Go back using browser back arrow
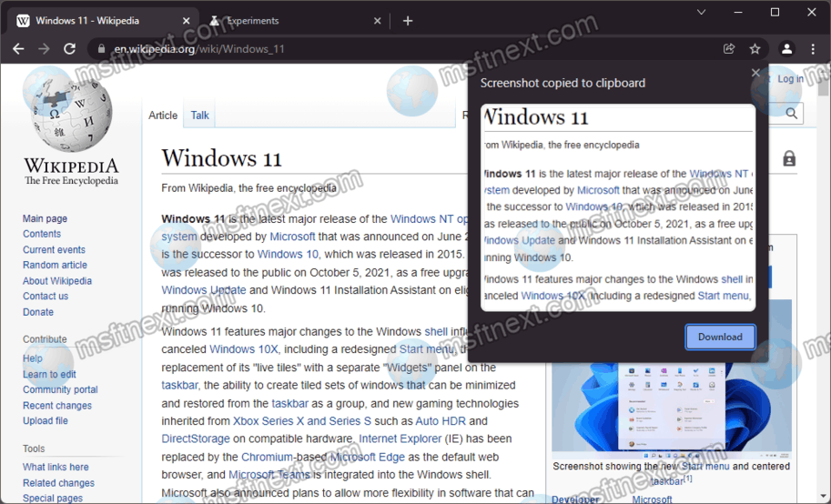 click(18, 49)
